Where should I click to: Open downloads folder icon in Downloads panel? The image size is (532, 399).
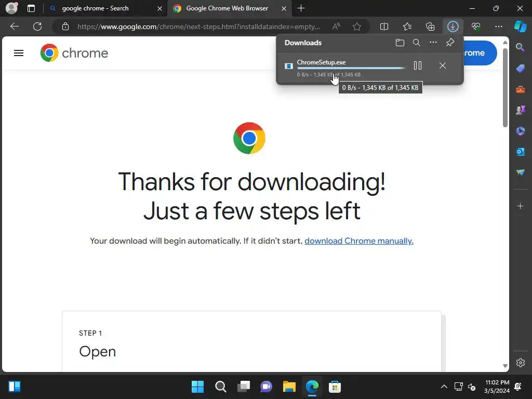coord(400,43)
